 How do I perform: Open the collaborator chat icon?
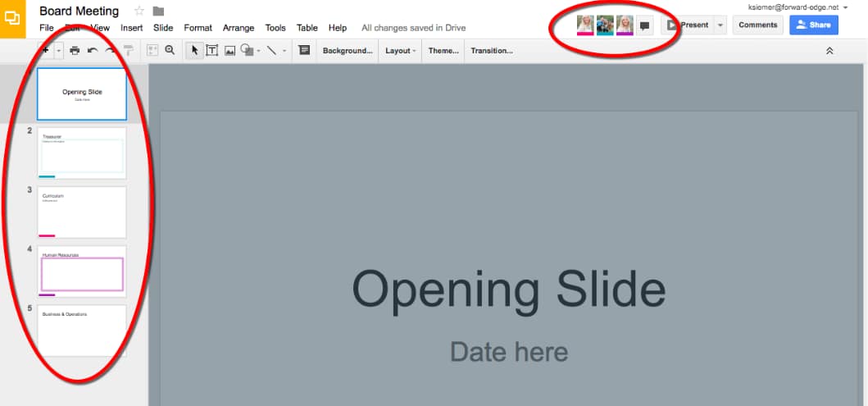click(x=645, y=25)
